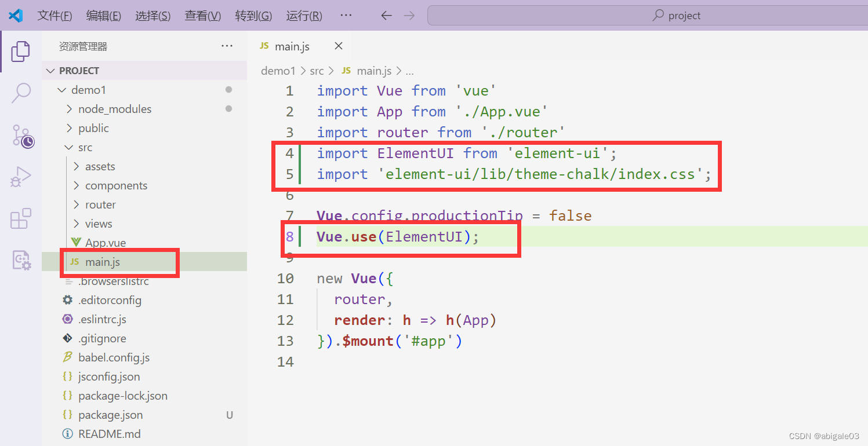
Task: Open the .eslintrc.js file
Action: coord(144,319)
